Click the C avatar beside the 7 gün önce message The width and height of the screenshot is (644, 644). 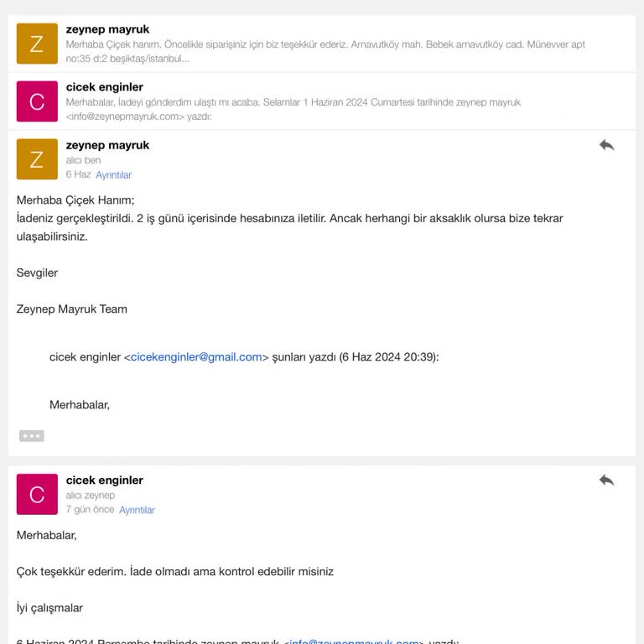37,495
